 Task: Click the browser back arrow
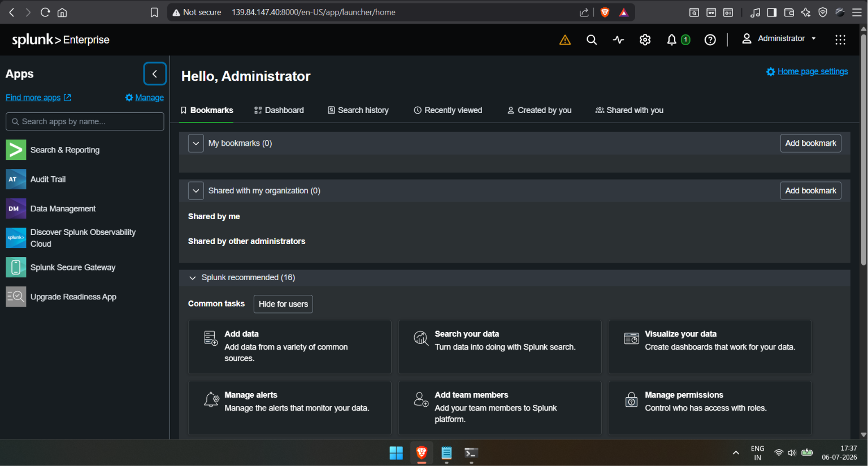11,12
